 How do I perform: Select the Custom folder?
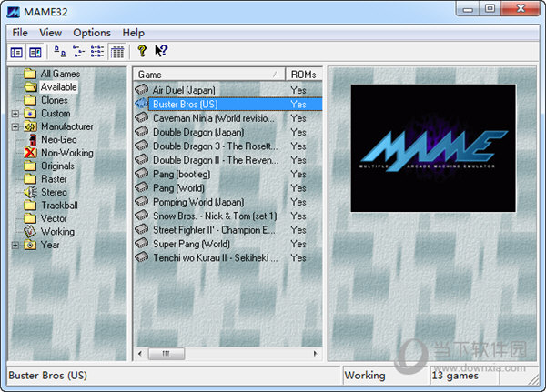[56, 114]
